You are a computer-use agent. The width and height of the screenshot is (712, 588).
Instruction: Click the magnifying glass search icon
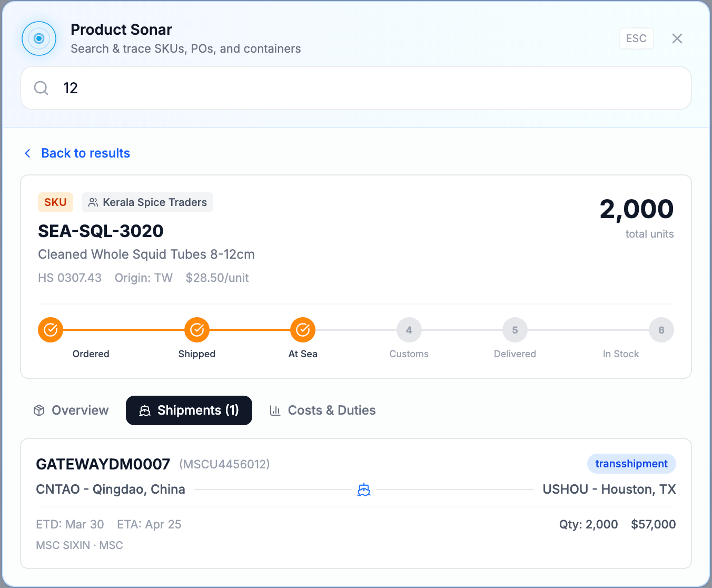tap(41, 88)
